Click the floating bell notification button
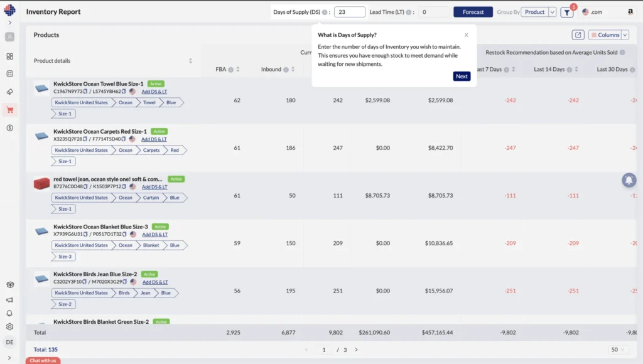 click(x=629, y=180)
